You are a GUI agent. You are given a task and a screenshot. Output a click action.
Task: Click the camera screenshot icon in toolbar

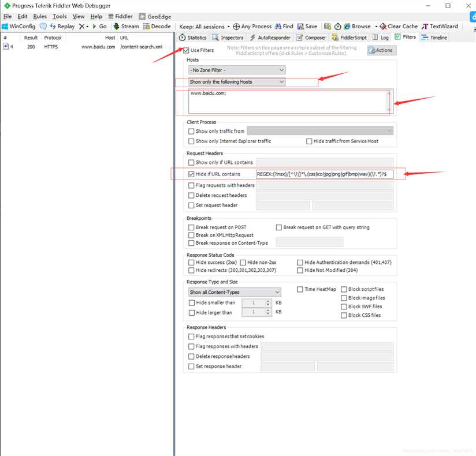(x=327, y=27)
